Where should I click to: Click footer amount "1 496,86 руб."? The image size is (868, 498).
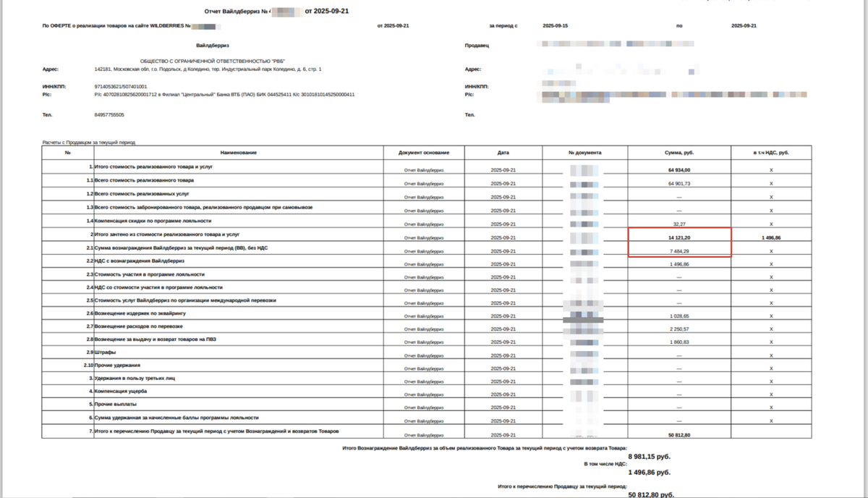coord(650,473)
